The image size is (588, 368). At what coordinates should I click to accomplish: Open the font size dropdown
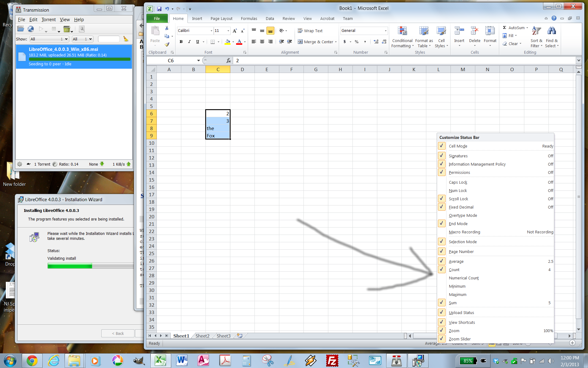[228, 31]
